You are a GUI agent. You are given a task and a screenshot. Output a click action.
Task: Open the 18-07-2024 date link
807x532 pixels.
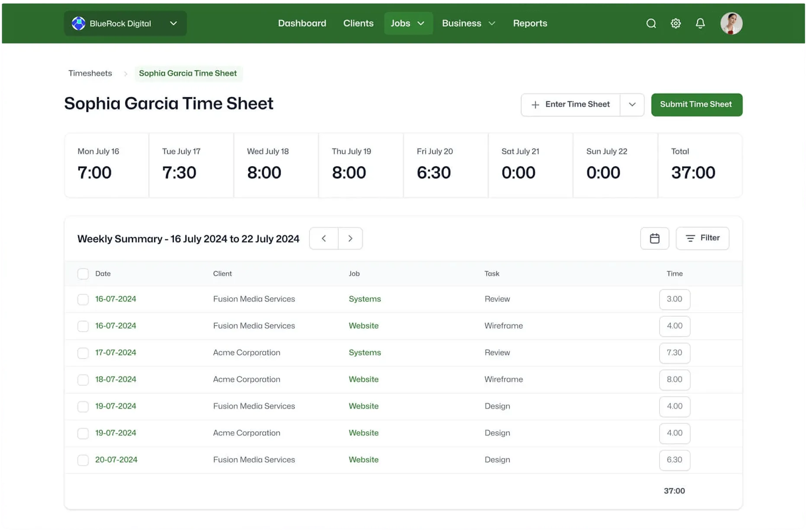click(115, 379)
